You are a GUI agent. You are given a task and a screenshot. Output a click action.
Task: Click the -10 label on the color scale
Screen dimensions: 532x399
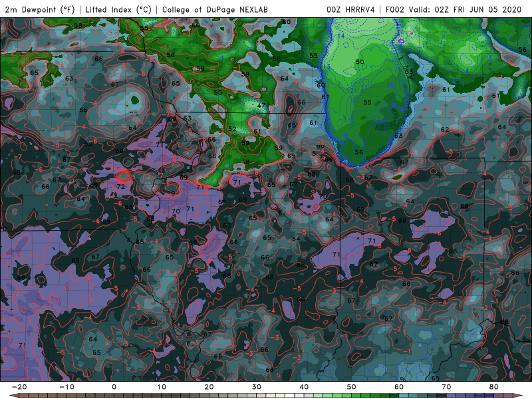(x=66, y=387)
